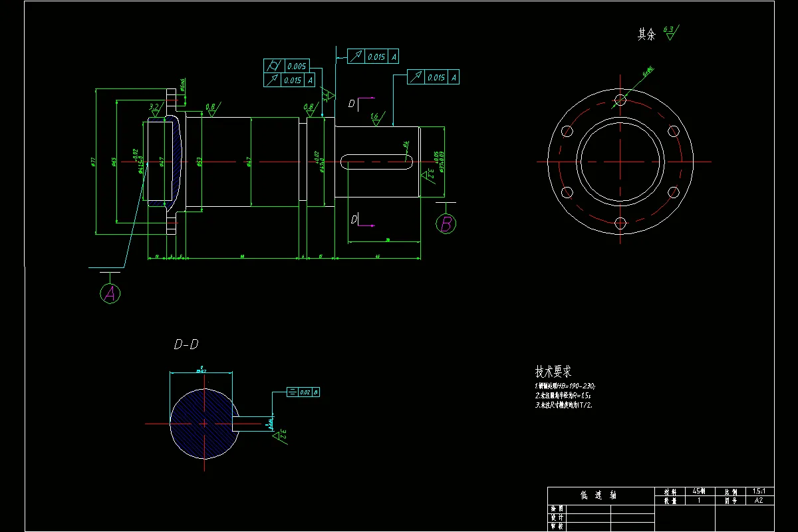Click the D-D section view title

186,344
